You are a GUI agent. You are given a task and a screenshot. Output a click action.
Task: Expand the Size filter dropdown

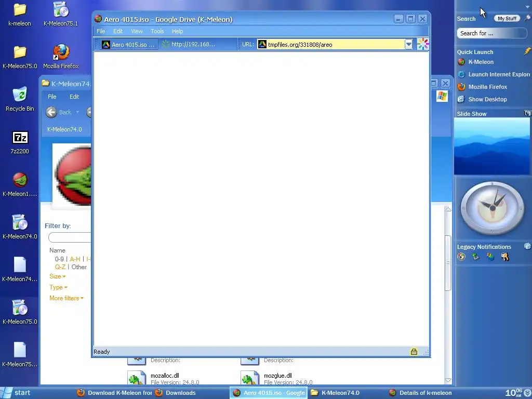(x=57, y=276)
